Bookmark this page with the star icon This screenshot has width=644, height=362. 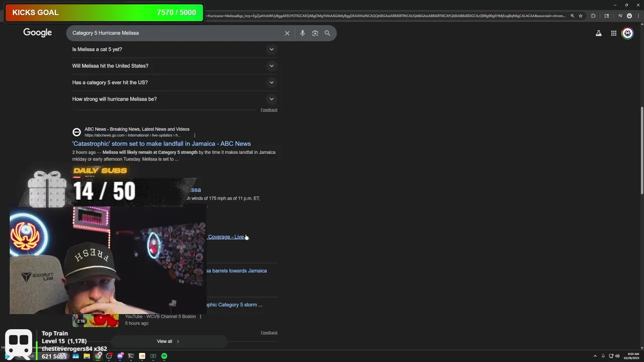(x=581, y=16)
